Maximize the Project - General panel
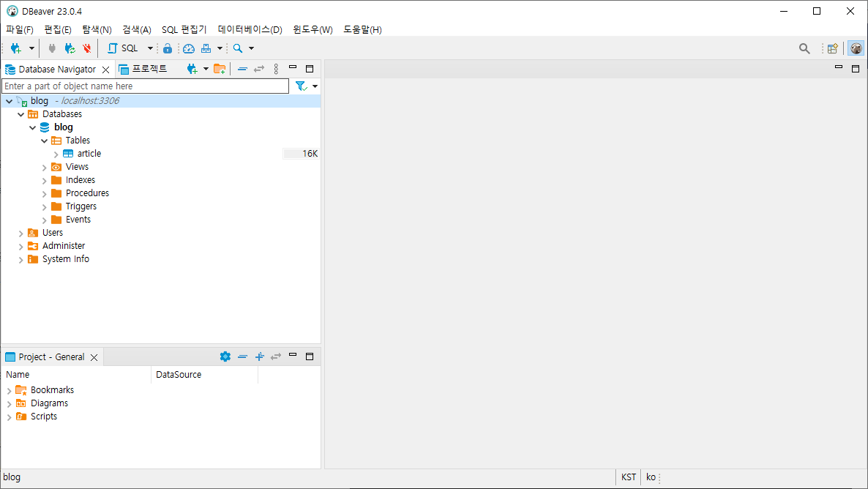 tap(310, 356)
